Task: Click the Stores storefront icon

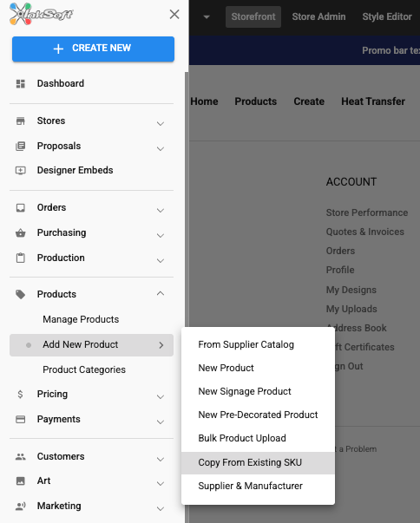Action: 21,121
